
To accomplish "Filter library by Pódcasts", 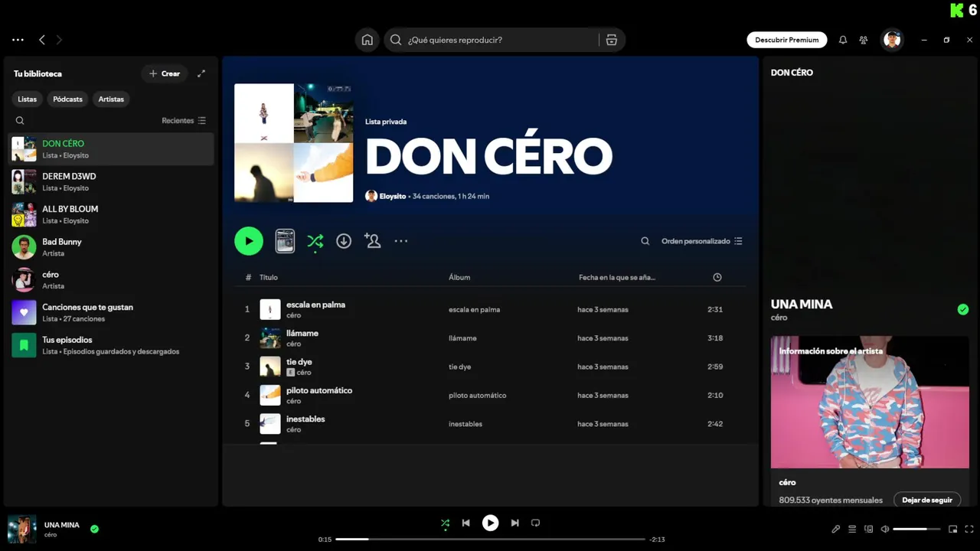I will (67, 99).
